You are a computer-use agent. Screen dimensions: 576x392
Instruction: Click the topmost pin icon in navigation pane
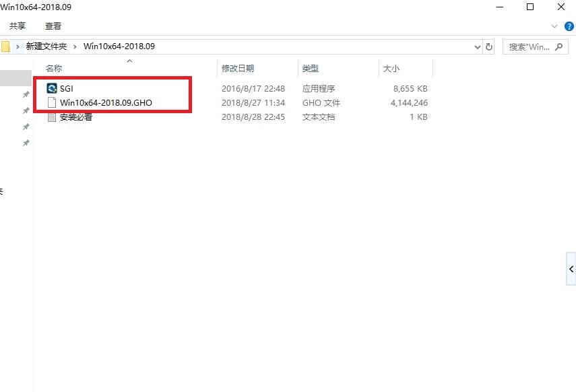26,94
